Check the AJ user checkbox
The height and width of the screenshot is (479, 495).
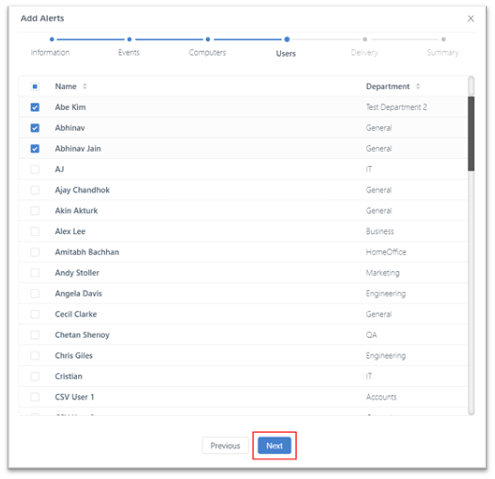(35, 169)
